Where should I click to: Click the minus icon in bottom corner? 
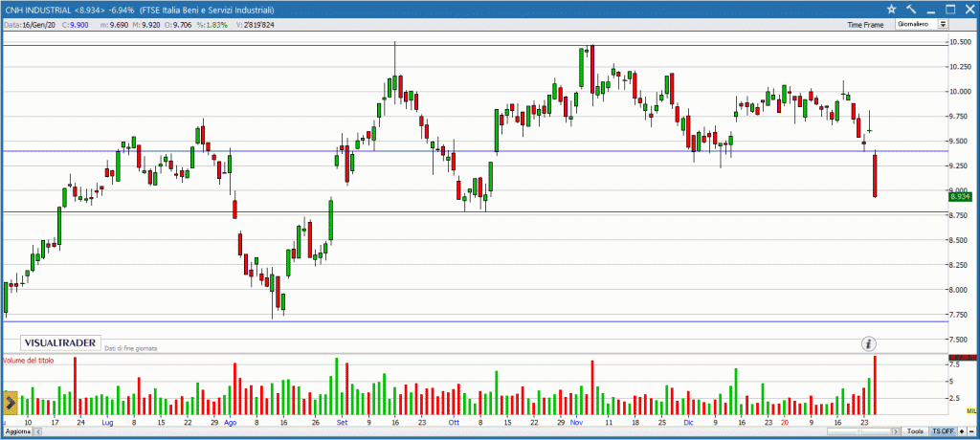pyautogui.click(x=970, y=431)
